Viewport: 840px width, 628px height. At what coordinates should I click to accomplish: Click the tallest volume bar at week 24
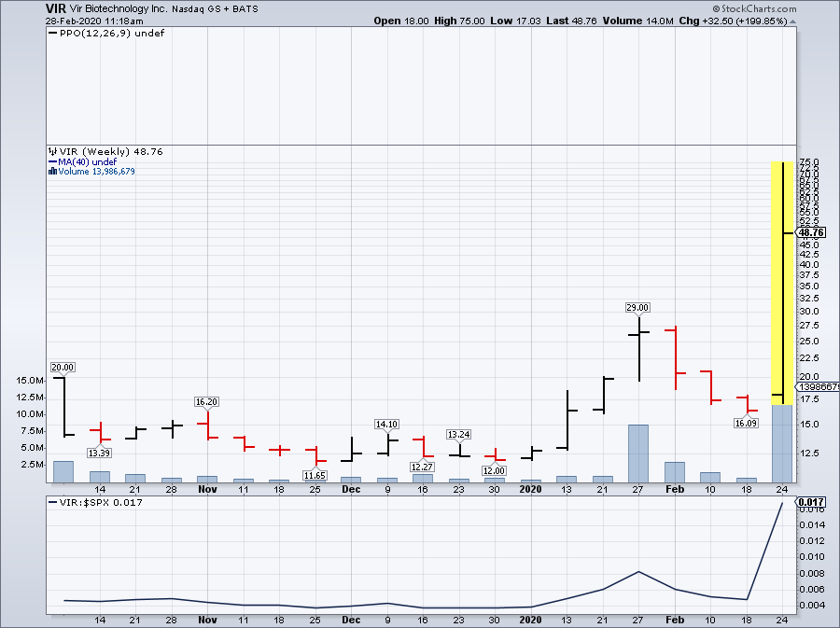(x=782, y=444)
